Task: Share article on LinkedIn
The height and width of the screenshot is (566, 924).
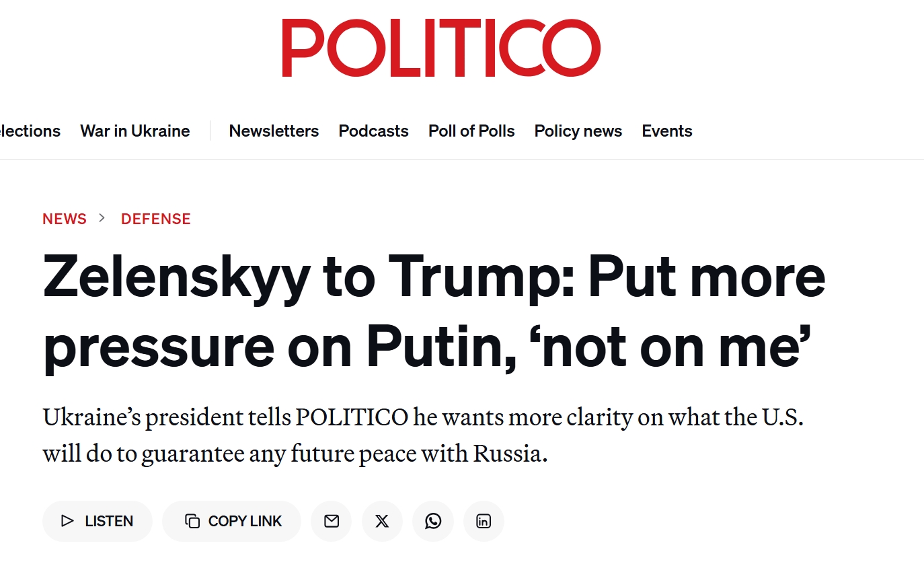Action: pos(484,521)
